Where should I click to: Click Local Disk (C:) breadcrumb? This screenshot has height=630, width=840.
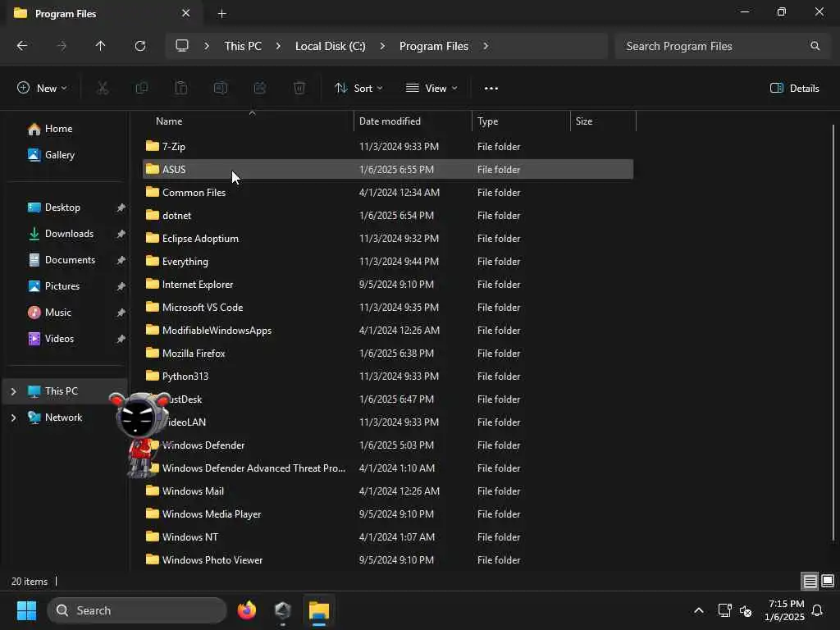pos(330,46)
